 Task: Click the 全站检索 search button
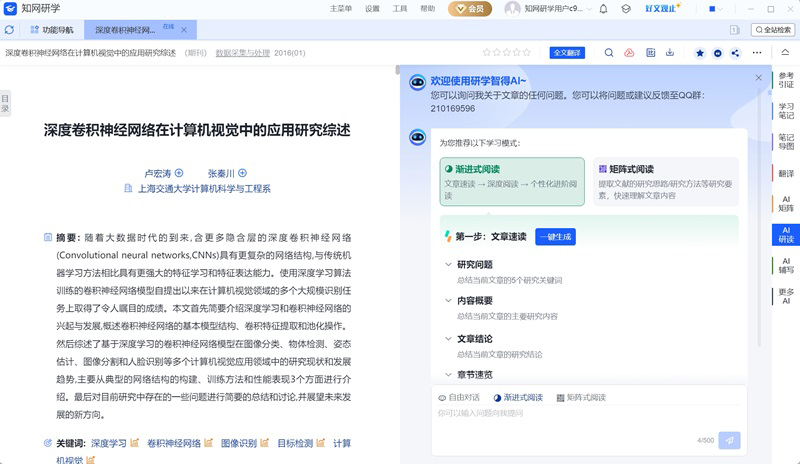click(x=773, y=30)
